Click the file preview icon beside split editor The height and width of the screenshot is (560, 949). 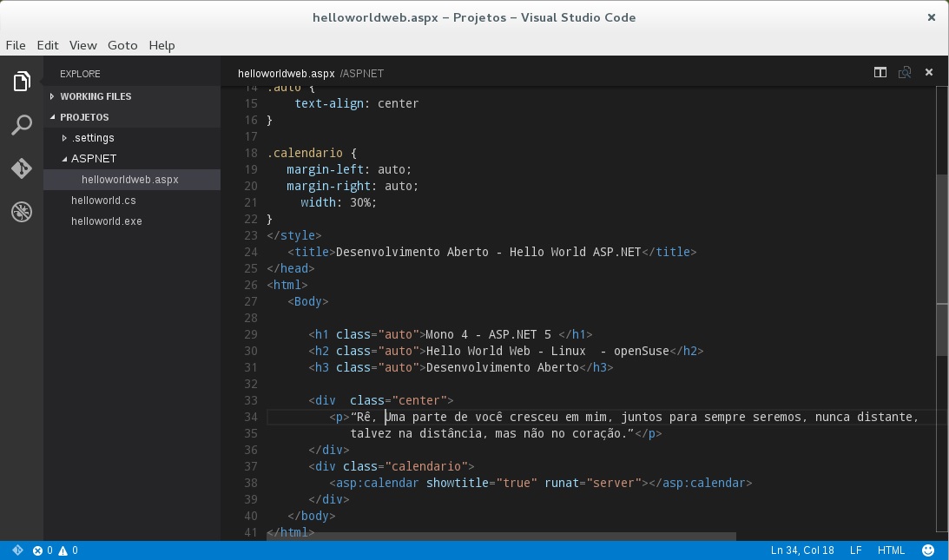pos(905,73)
